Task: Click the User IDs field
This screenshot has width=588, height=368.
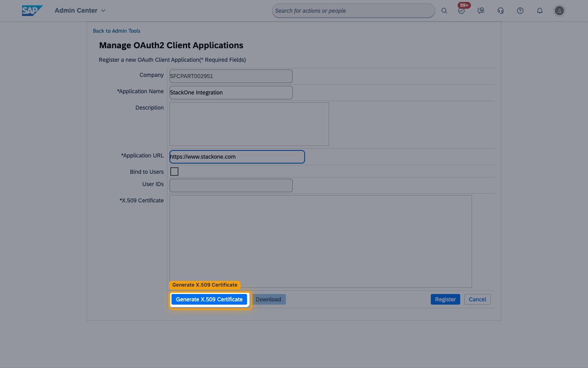Action: click(231, 185)
